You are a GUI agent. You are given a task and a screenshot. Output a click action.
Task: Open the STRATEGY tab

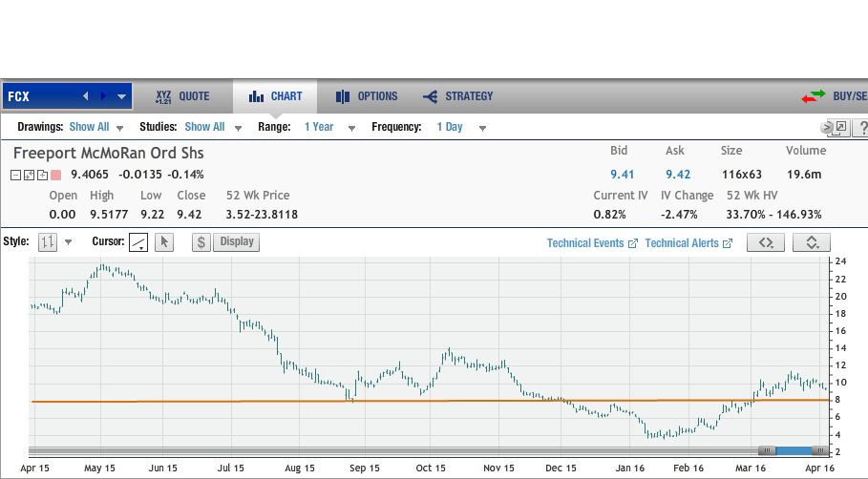click(457, 96)
